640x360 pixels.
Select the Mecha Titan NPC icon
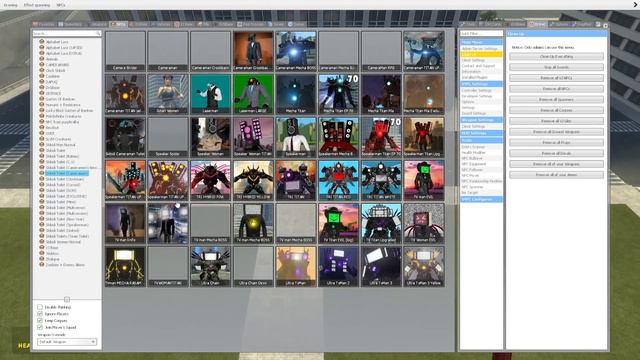[296, 94]
